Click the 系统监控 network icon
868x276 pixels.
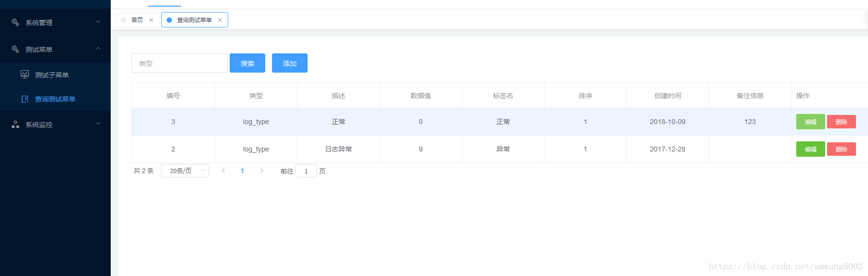[15, 124]
